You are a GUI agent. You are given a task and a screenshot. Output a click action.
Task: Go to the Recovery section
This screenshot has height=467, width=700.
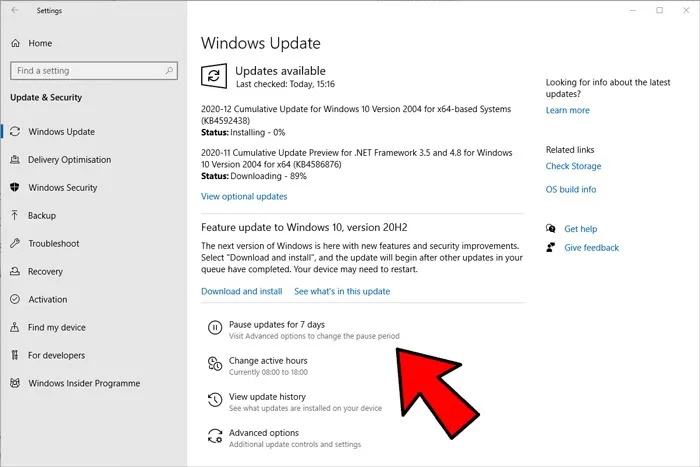45,271
